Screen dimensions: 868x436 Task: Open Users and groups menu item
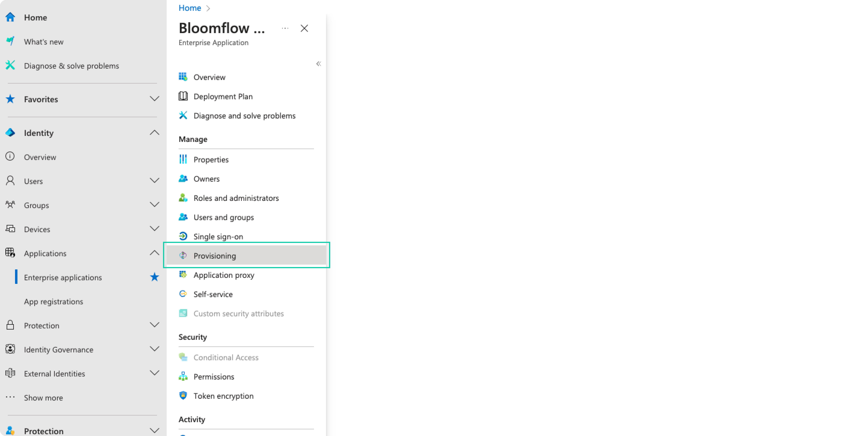223,217
